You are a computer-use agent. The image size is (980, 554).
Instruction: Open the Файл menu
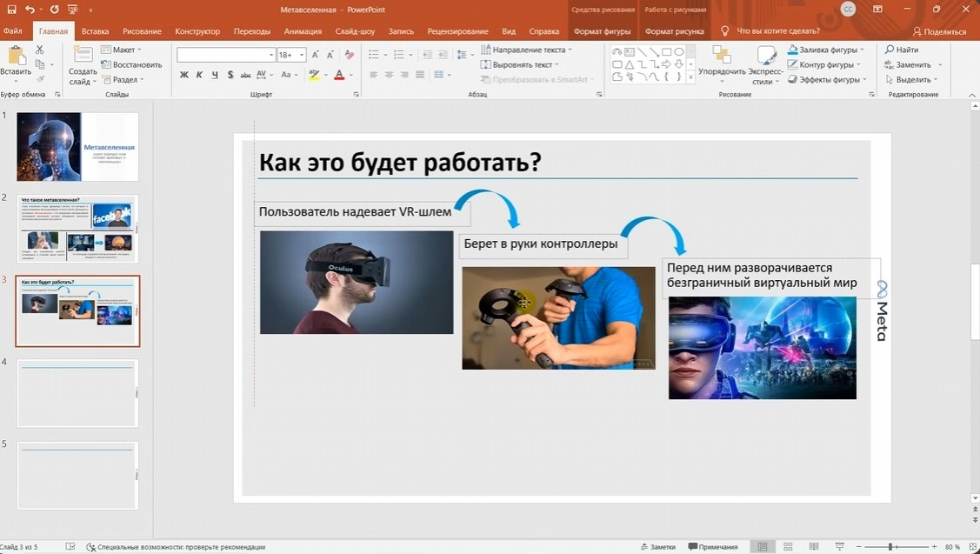pyautogui.click(x=12, y=30)
